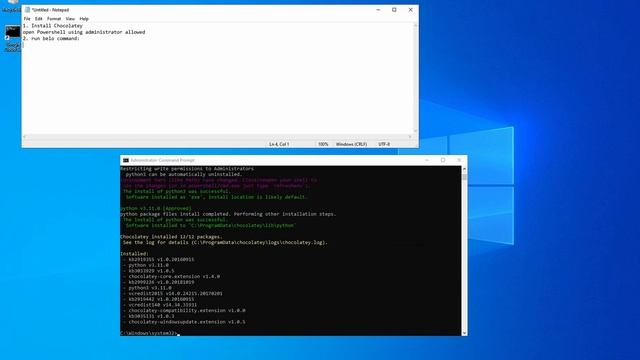This screenshot has width=640, height=360.
Task: Minimize the Notepad window
Action: 378,10
